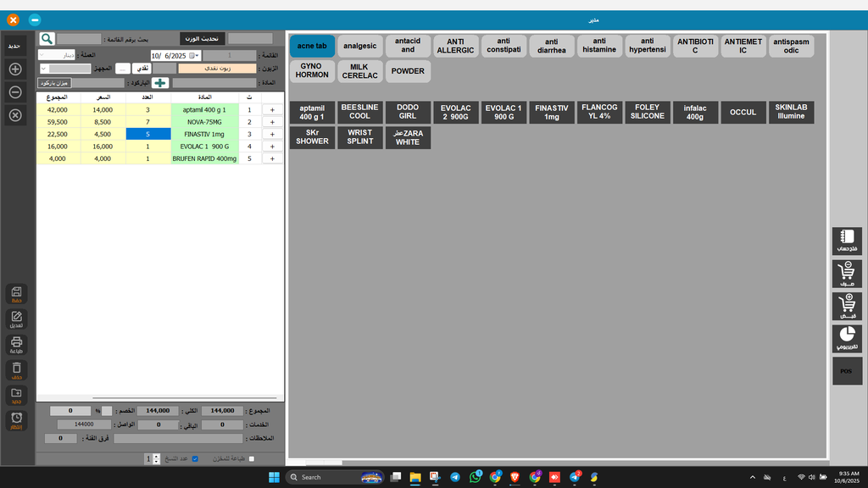Click the magnifier invoice search icon
Image resolution: width=868 pixels, height=488 pixels.
[47, 39]
